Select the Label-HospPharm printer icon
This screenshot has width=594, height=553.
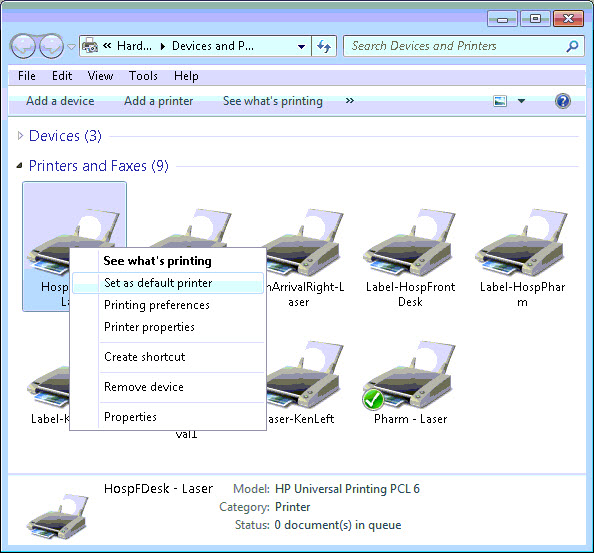click(x=522, y=241)
